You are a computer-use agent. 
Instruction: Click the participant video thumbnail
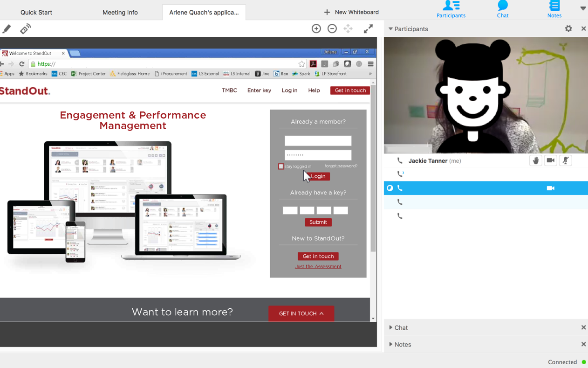coord(486,95)
